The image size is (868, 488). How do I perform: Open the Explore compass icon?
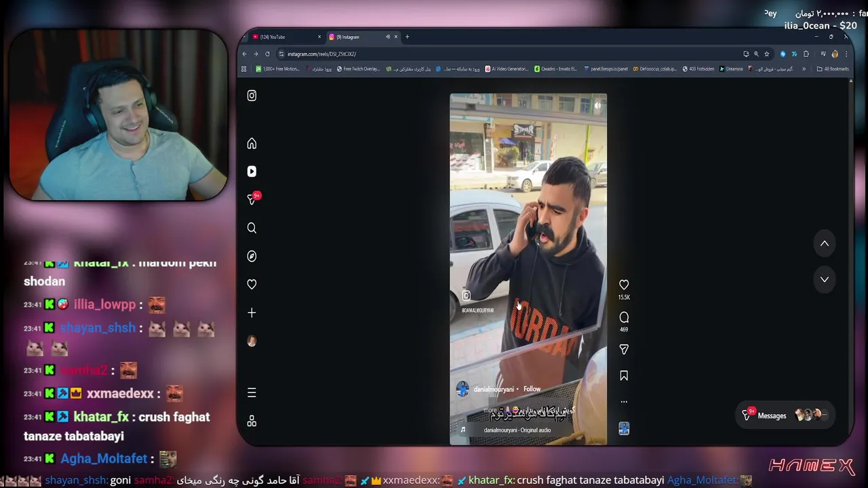(x=252, y=256)
